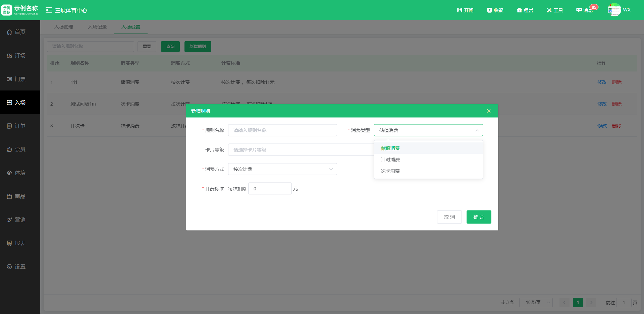Open 报表 reports menu item

tap(20, 243)
